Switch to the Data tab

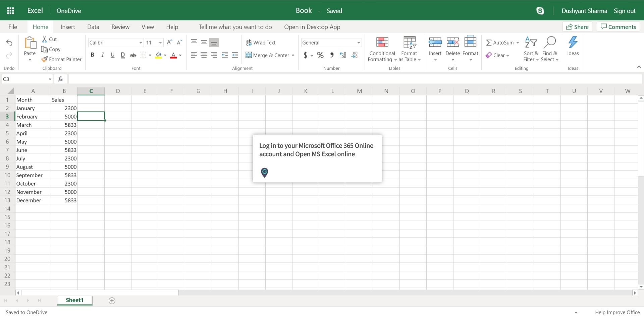93,27
